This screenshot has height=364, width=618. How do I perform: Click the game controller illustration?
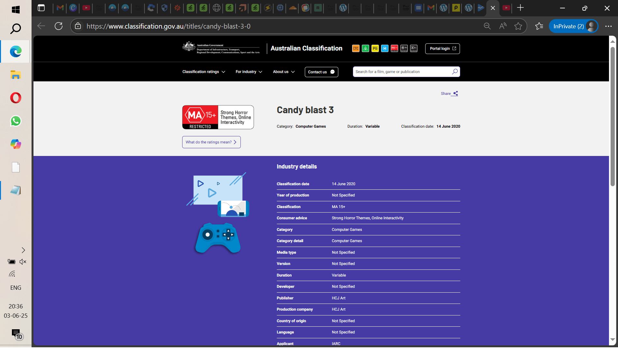pos(218,238)
